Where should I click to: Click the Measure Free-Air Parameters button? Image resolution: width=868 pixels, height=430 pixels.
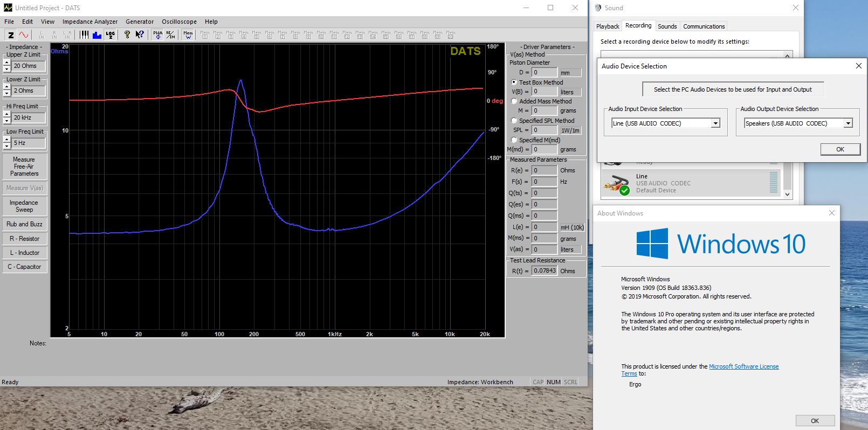(x=24, y=167)
